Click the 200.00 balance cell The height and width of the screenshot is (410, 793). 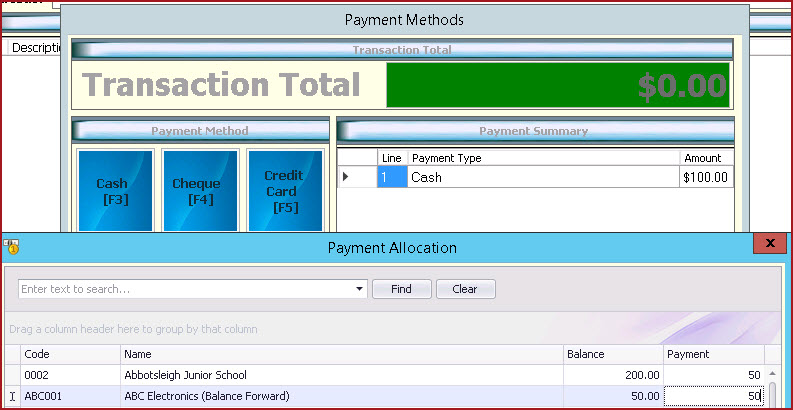tap(613, 375)
